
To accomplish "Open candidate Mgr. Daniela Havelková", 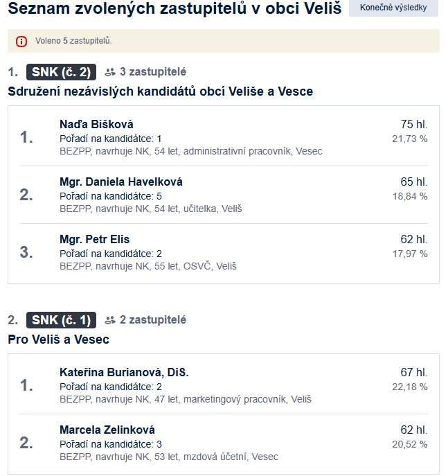I will tap(121, 182).
